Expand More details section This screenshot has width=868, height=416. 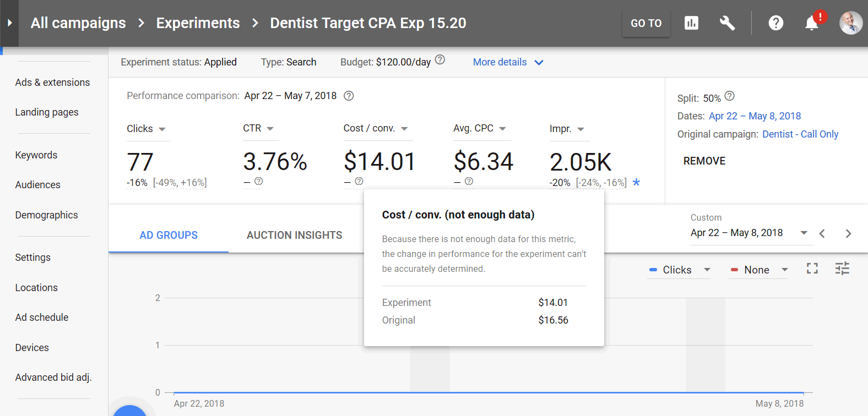tap(508, 62)
